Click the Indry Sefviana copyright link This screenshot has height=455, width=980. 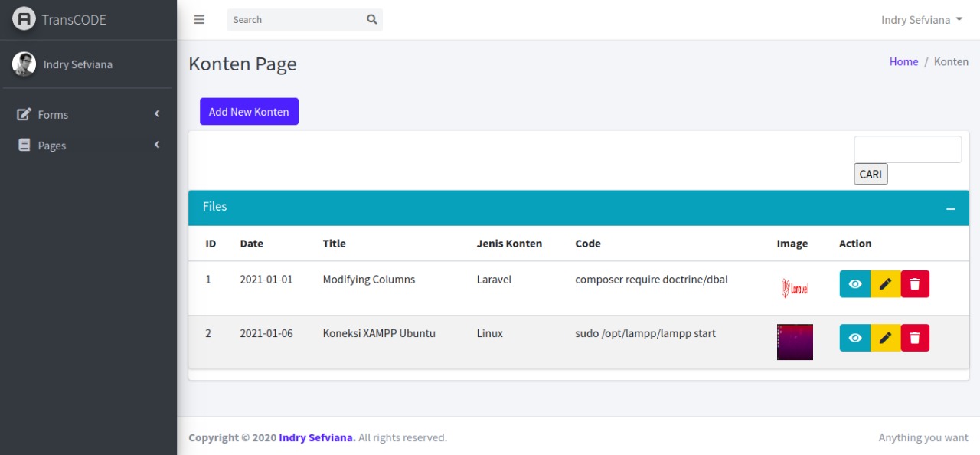tap(316, 437)
